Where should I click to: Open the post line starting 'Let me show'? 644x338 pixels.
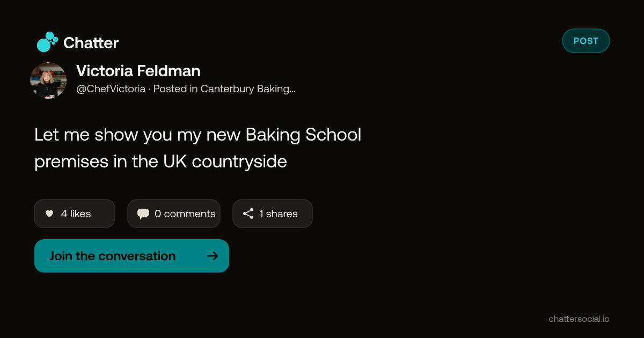pyautogui.click(x=197, y=135)
